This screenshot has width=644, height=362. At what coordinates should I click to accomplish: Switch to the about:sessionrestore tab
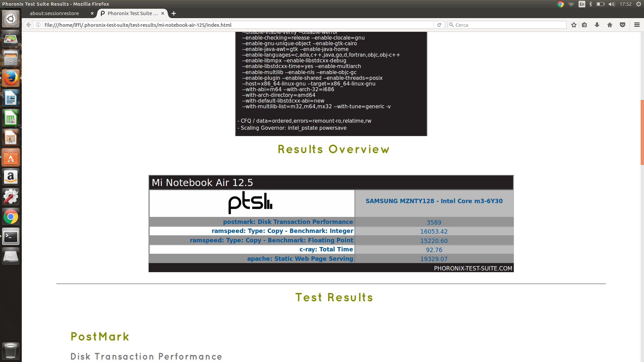coord(54,13)
